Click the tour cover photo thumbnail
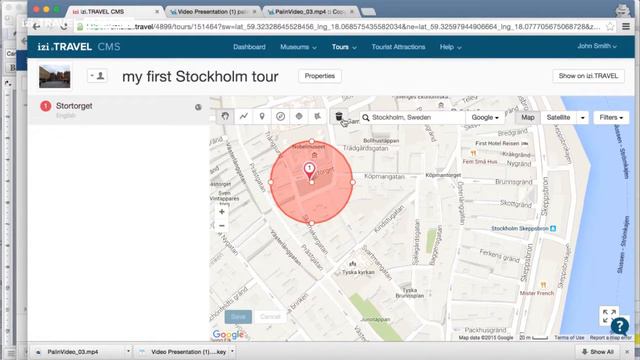Image resolution: width=640 pixels, height=360 pixels. (x=54, y=76)
